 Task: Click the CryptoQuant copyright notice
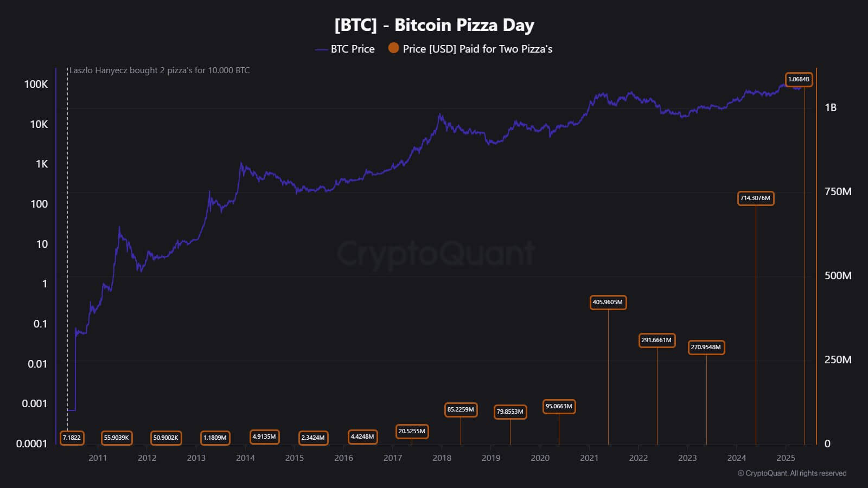792,473
